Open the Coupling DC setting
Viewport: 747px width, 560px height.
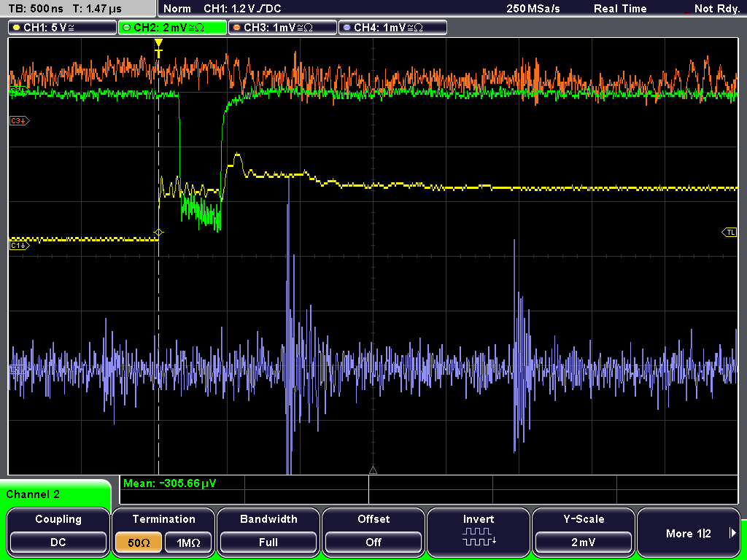[58, 532]
